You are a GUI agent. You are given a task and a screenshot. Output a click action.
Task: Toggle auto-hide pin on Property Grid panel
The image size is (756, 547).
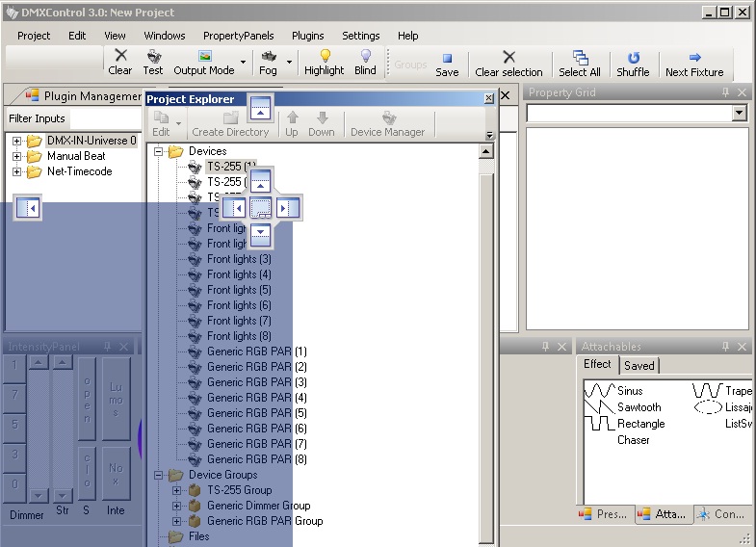725,92
